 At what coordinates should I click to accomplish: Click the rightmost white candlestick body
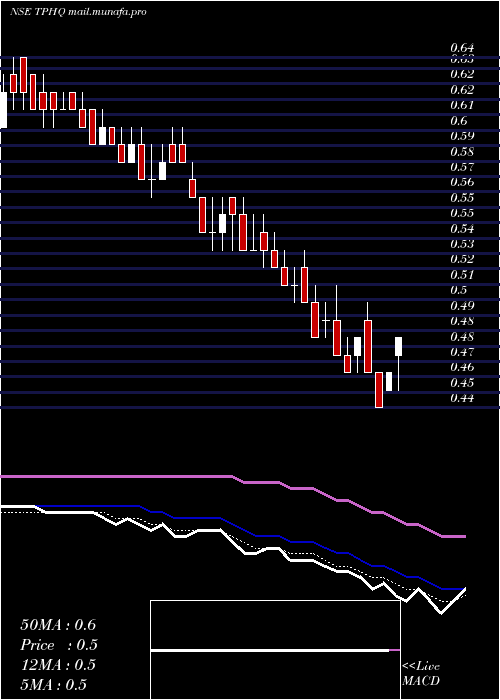[x=398, y=346]
